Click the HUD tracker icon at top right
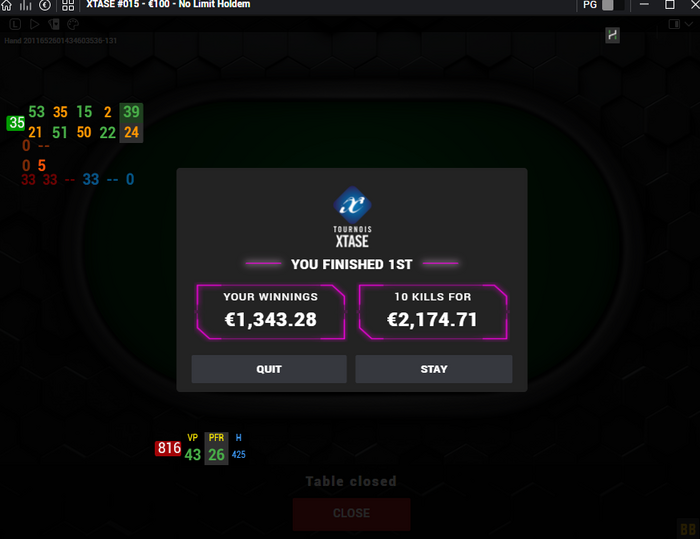 (x=612, y=35)
